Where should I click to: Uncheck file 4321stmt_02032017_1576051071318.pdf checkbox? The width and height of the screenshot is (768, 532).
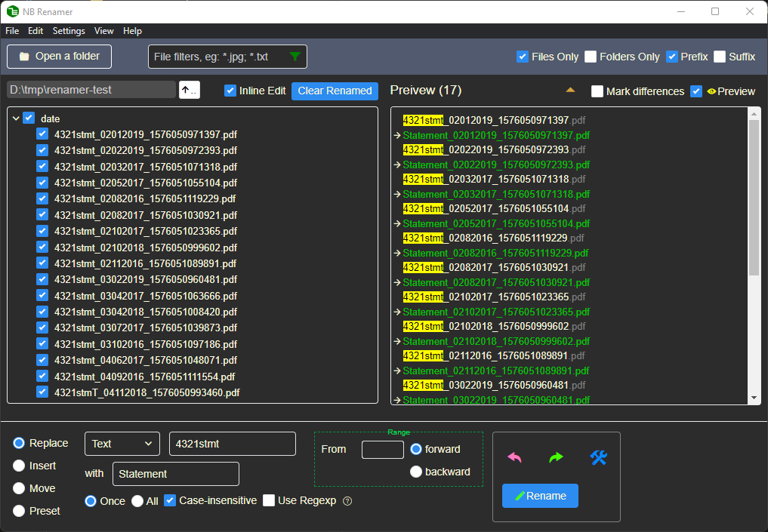click(42, 166)
